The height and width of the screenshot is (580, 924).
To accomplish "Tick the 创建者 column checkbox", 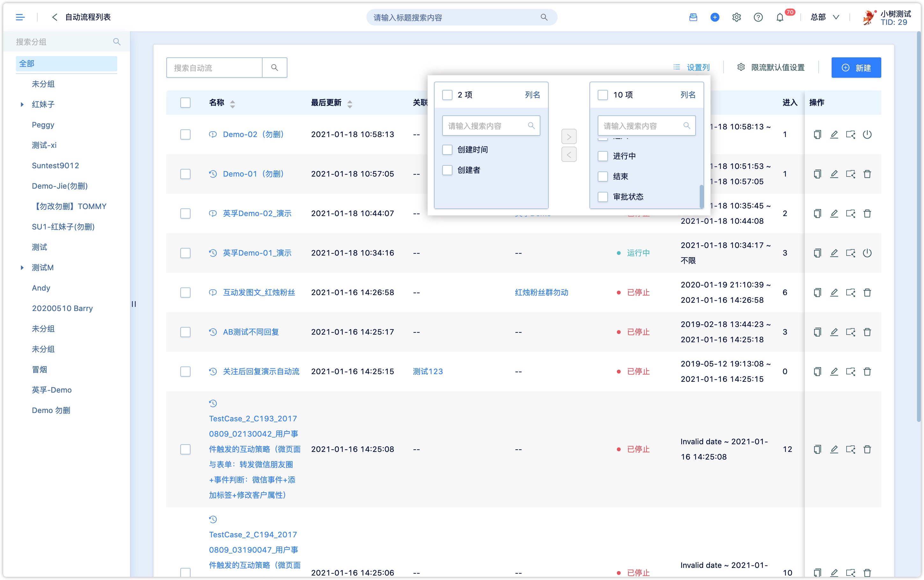I will point(447,170).
